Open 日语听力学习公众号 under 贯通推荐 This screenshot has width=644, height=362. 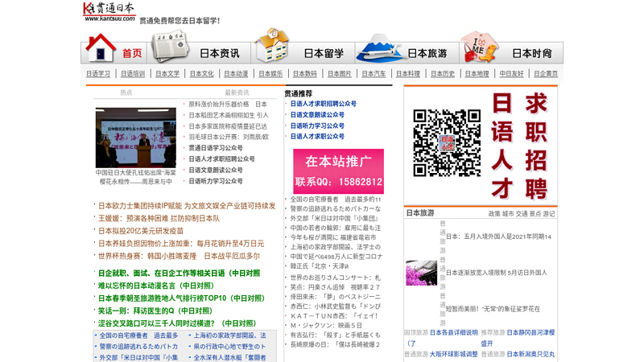click(x=317, y=126)
